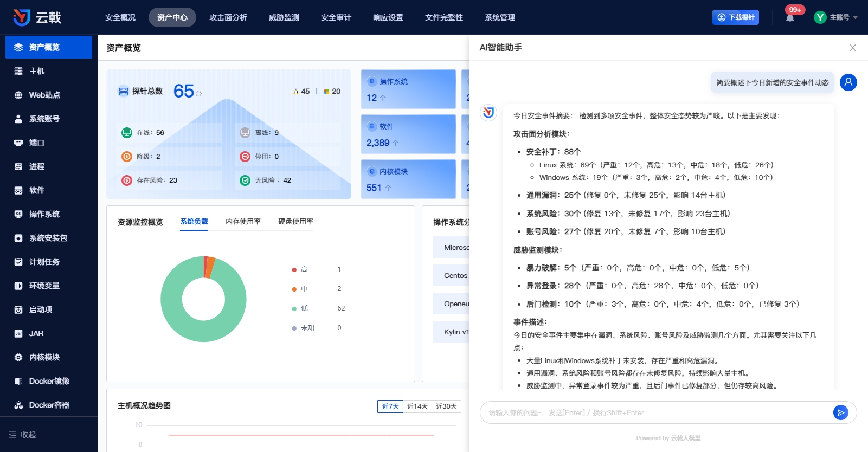Image resolution: width=868 pixels, height=452 pixels.
Task: Open the 威胁监测 top menu
Action: (x=284, y=17)
